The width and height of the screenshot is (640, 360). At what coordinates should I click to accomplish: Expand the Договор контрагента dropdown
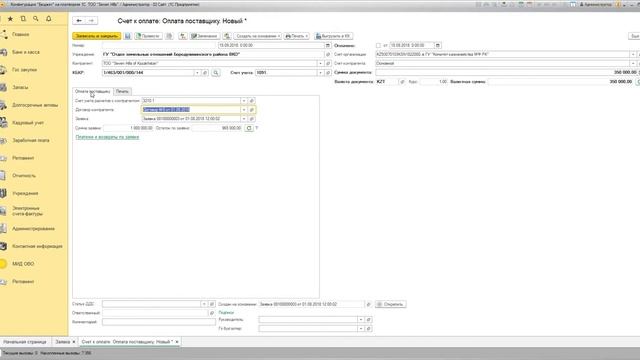(244, 110)
